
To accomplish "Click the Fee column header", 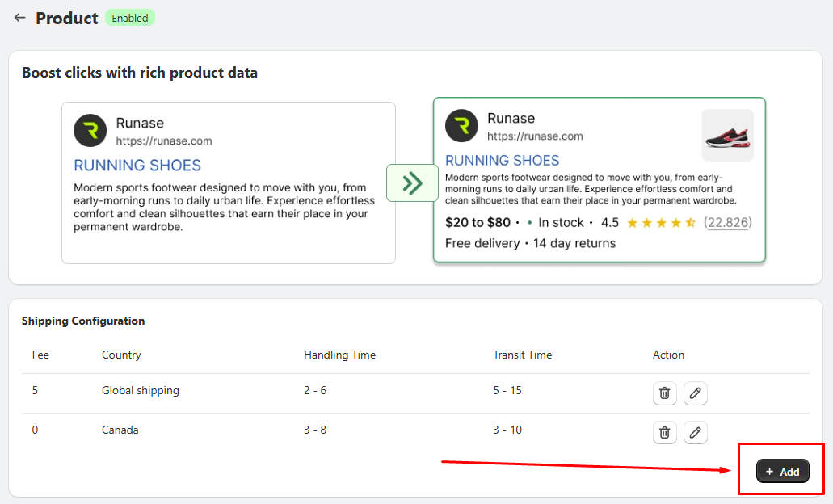I will 40,355.
